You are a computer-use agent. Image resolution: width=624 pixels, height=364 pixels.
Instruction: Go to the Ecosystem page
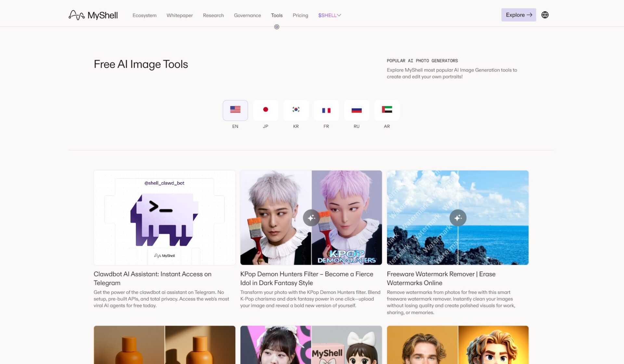[144, 15]
